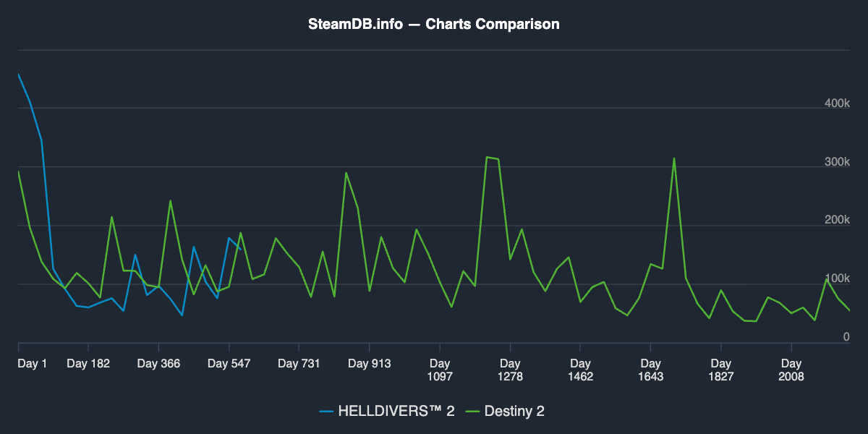Click the 300k y-axis label
Screen dimensions: 868x434
pyautogui.click(x=837, y=162)
